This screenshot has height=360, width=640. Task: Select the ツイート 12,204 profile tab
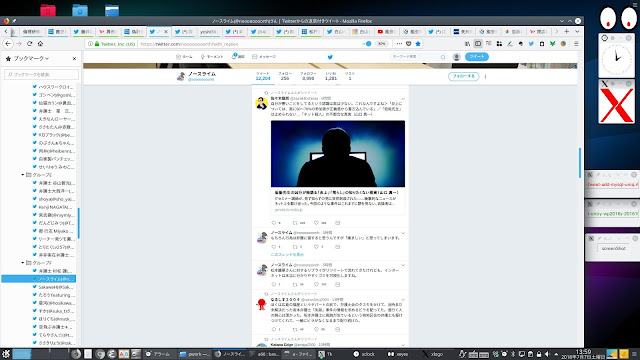click(263, 76)
